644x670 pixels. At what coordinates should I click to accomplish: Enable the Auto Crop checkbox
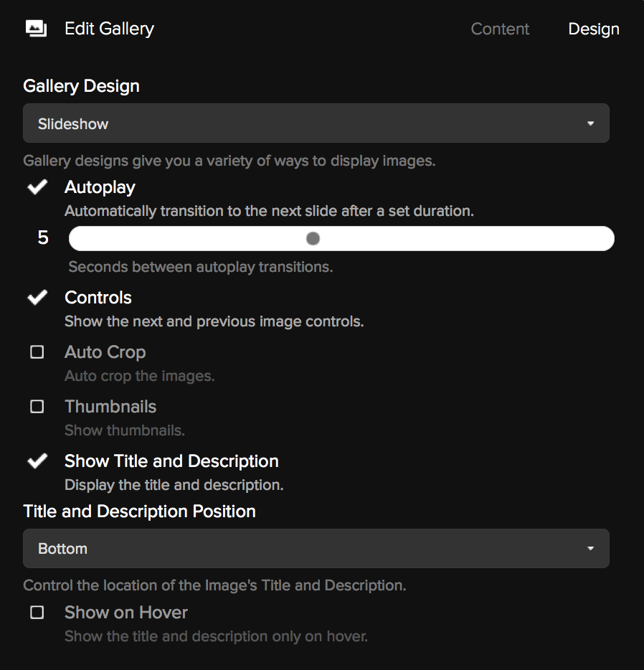point(37,352)
